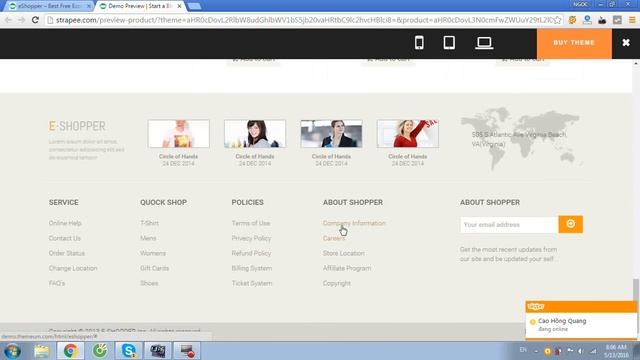Open the Shoes quick shop link
Viewport: 640px width, 360px height.
[x=149, y=283]
